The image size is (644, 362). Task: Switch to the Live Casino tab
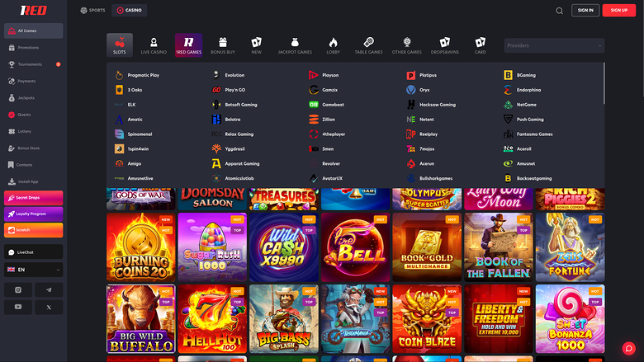coord(154,45)
